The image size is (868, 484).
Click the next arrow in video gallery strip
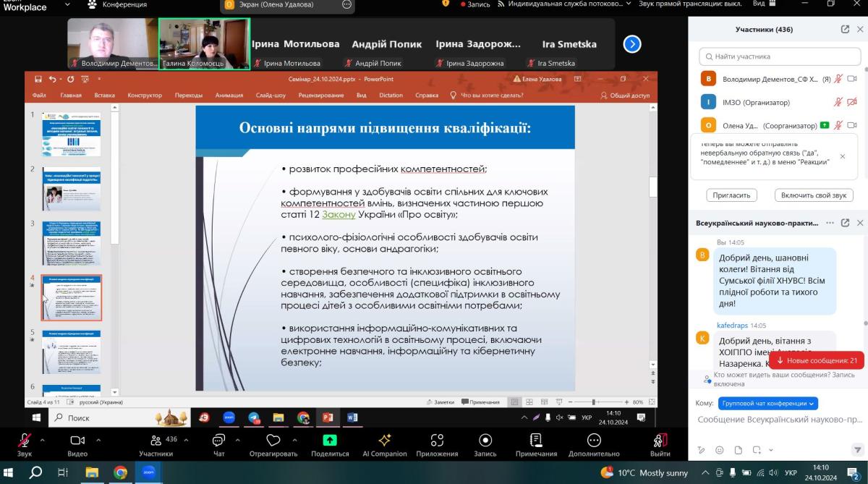(632, 44)
